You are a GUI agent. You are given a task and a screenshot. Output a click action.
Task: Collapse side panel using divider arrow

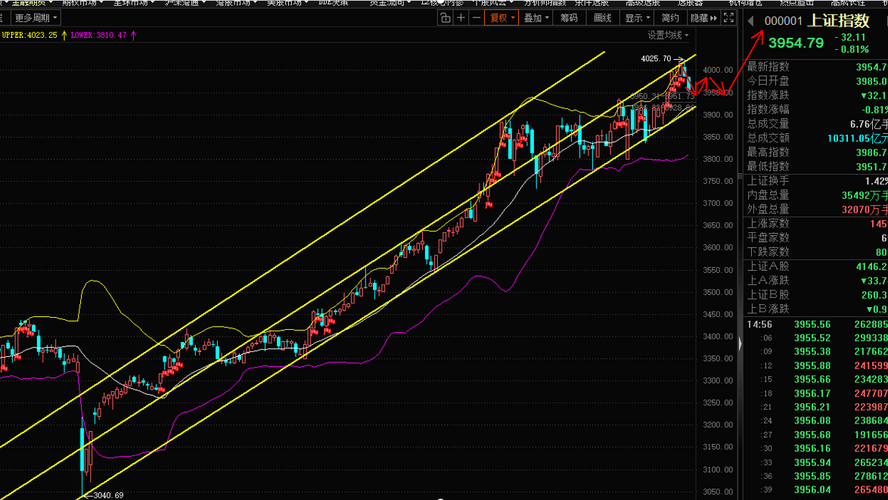pyautogui.click(x=740, y=344)
